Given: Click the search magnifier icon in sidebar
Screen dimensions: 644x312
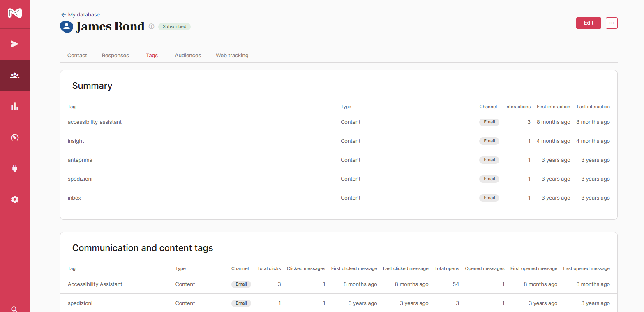Looking at the screenshot, I should click(x=15, y=309).
